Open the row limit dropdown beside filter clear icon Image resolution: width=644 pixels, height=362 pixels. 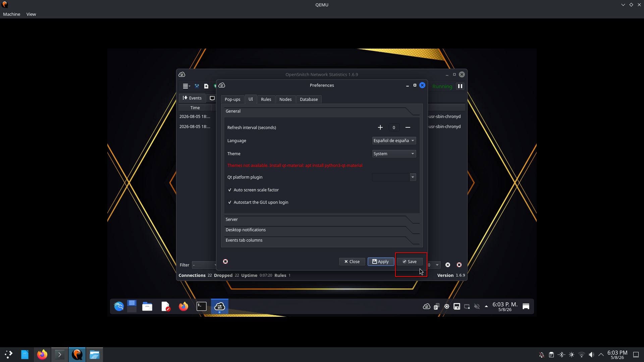(434, 265)
